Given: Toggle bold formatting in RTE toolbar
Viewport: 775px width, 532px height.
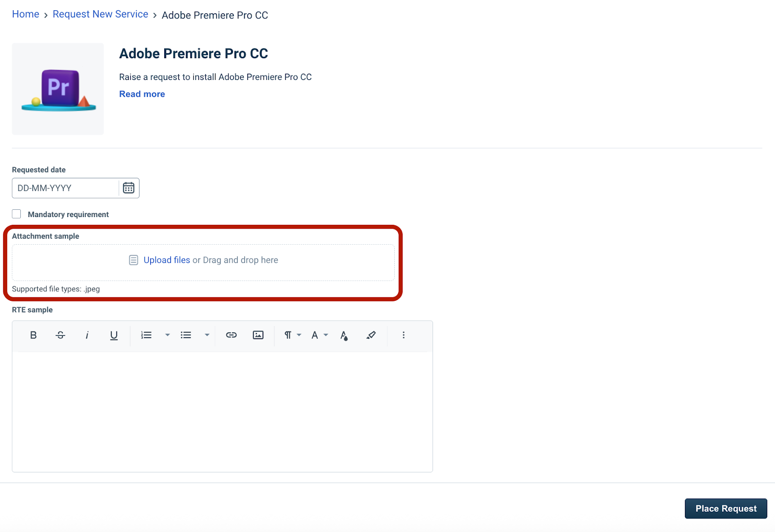Looking at the screenshot, I should coord(33,335).
